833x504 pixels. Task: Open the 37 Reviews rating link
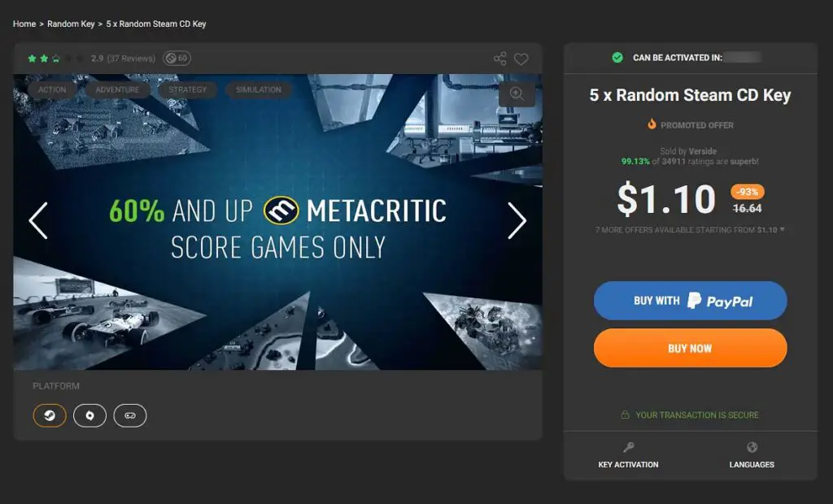pos(131,59)
